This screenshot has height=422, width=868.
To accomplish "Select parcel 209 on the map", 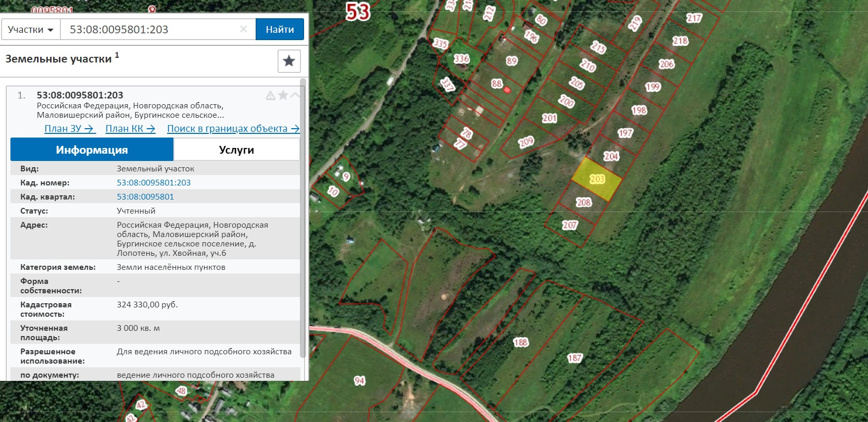I will [526, 141].
